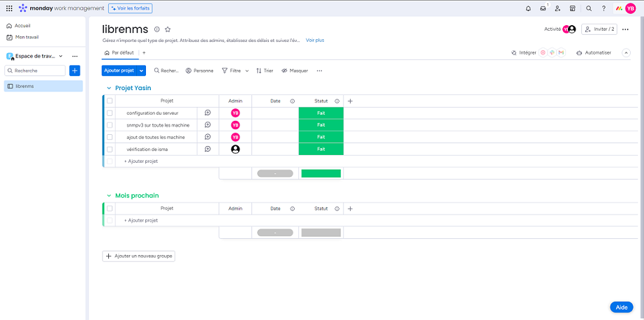The image size is (644, 320).
Task: Click the Inviter / 2 button
Action: tap(599, 29)
